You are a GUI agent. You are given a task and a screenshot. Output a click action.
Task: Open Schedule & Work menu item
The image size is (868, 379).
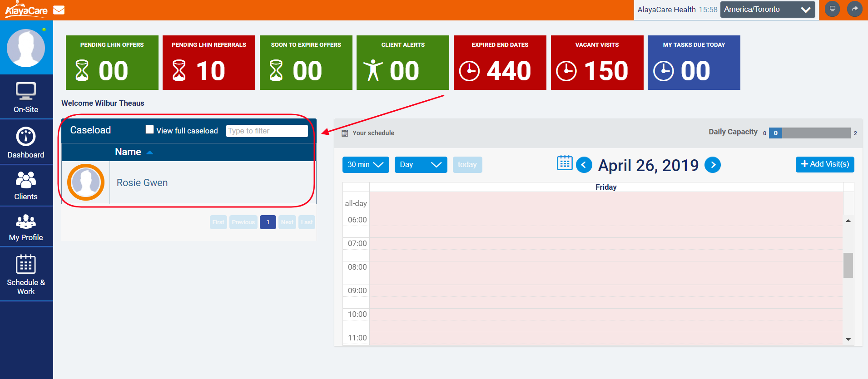point(26,274)
